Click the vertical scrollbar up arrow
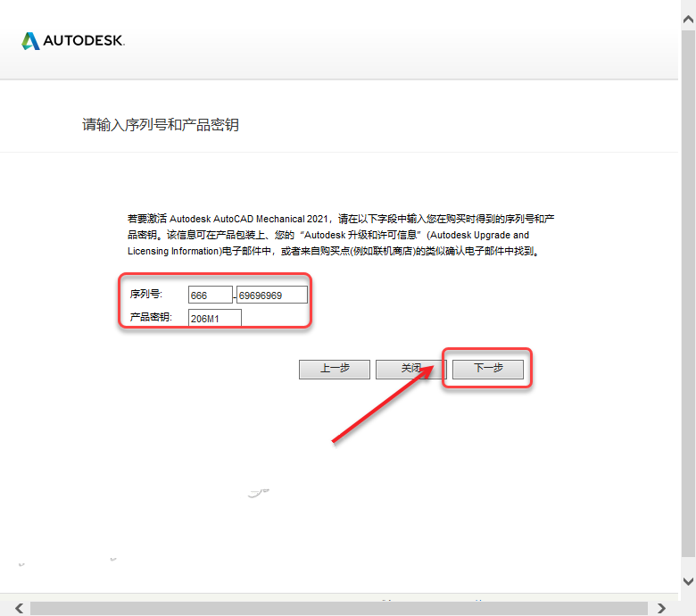This screenshot has height=616, width=696. click(689, 19)
